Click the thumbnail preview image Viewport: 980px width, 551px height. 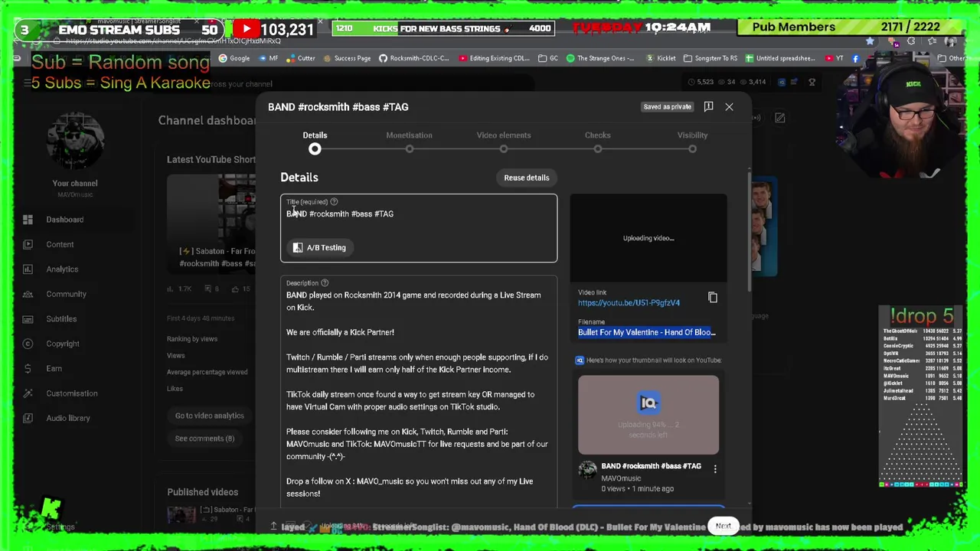click(x=648, y=415)
